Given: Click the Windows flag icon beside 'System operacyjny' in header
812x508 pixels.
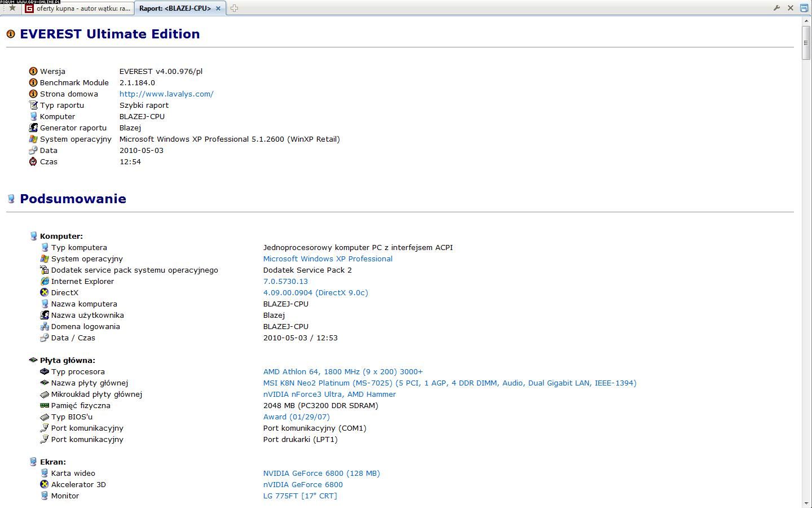Looking at the screenshot, I should click(33, 139).
